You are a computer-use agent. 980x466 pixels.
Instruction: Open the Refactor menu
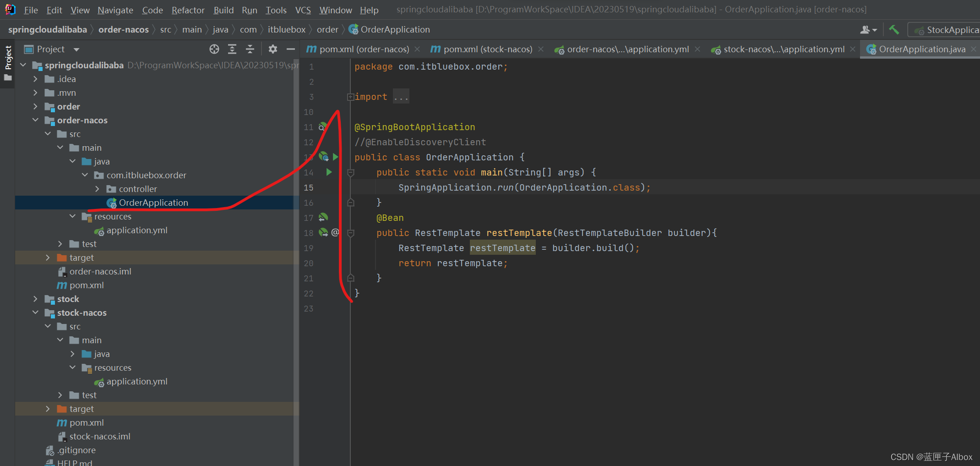coord(188,10)
